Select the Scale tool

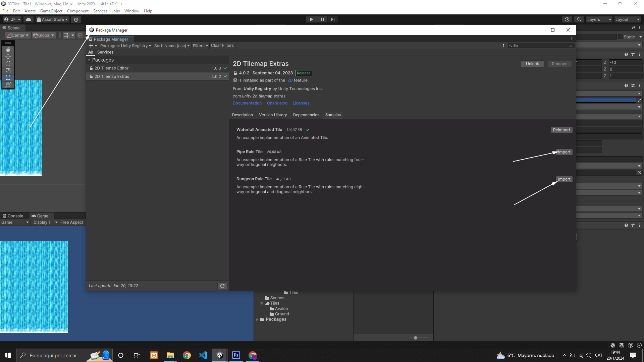click(x=8, y=71)
